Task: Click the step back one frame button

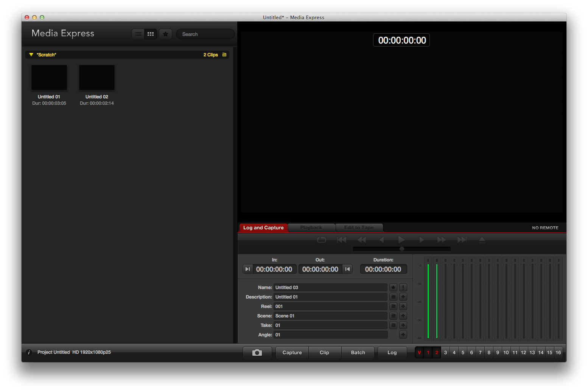Action: [x=381, y=240]
